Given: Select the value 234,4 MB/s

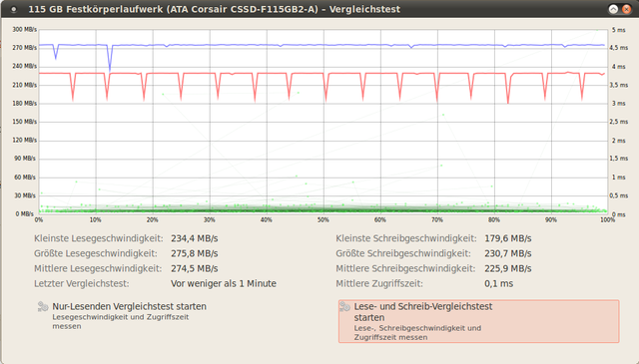Looking at the screenshot, I should [195, 238].
